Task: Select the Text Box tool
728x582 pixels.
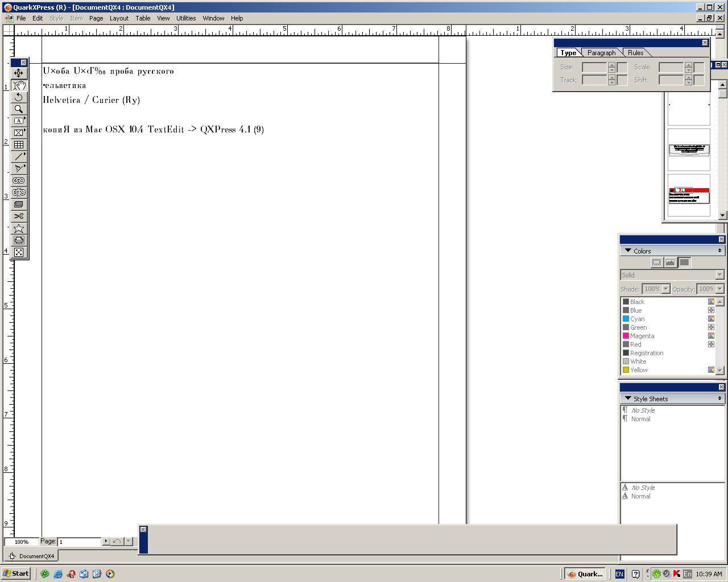Action: [19, 121]
